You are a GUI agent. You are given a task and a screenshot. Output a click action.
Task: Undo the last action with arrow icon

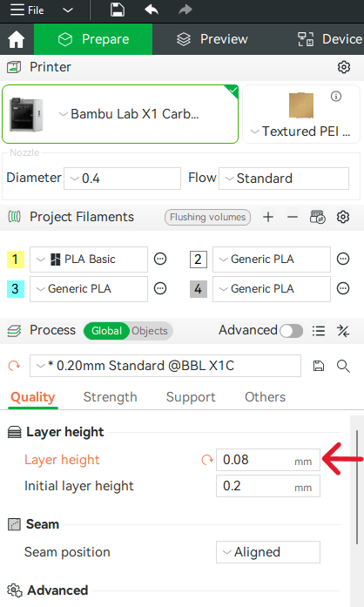(152, 10)
